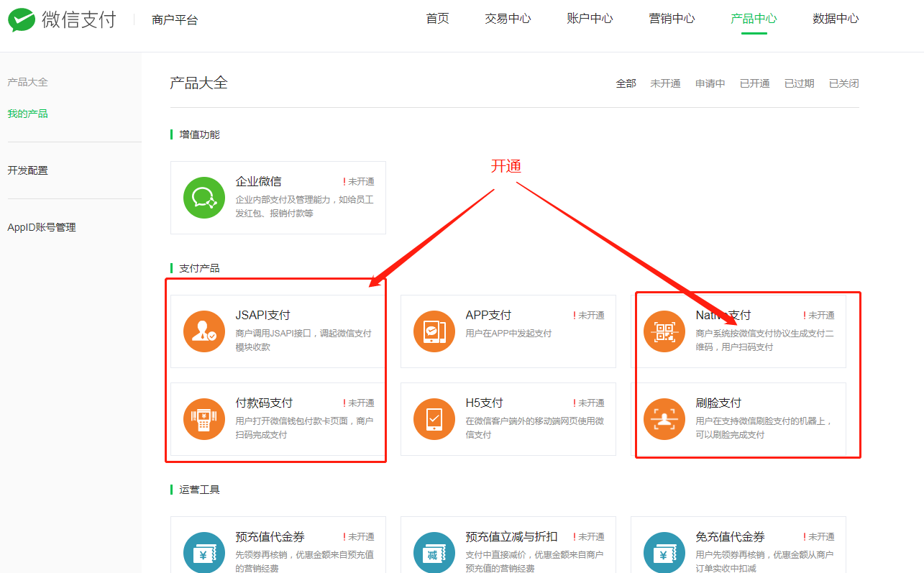Image resolution: width=924 pixels, height=573 pixels.
Task: Filter products by 全部
Action: 626,83
